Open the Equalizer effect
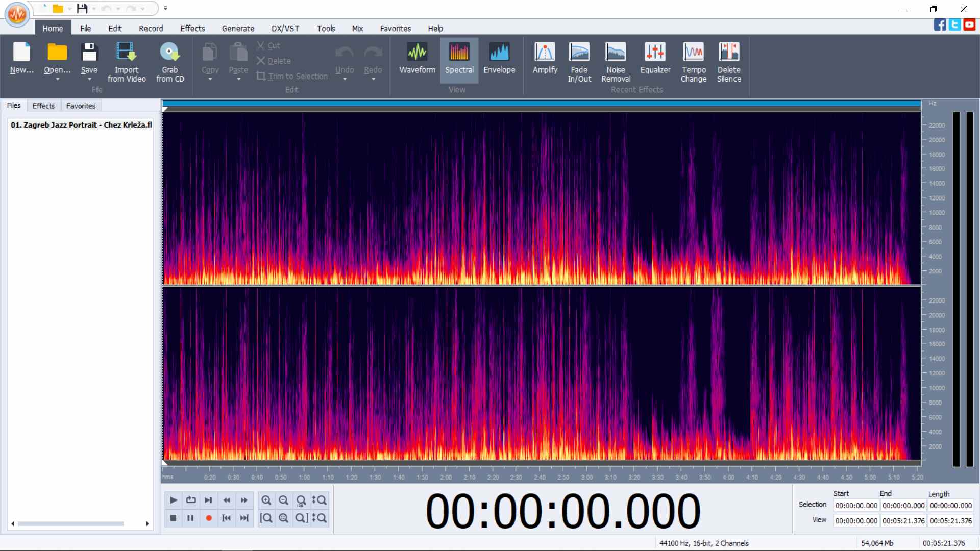Viewport: 980px width, 551px height. [x=655, y=59]
